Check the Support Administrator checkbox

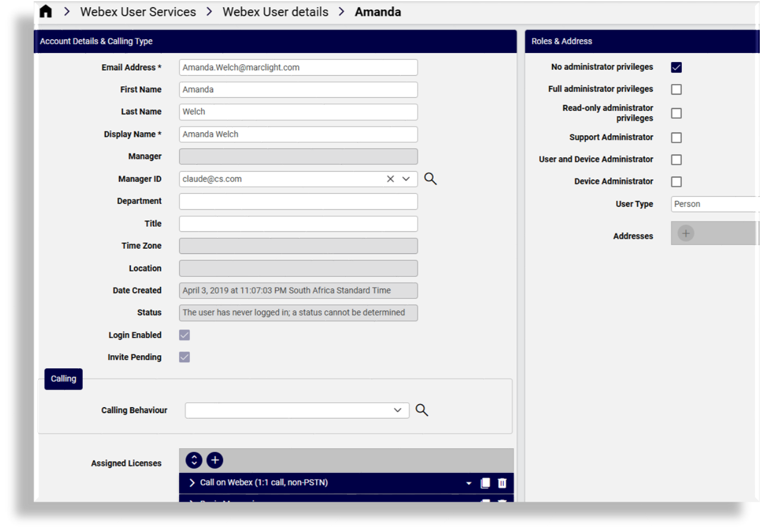pyautogui.click(x=676, y=137)
